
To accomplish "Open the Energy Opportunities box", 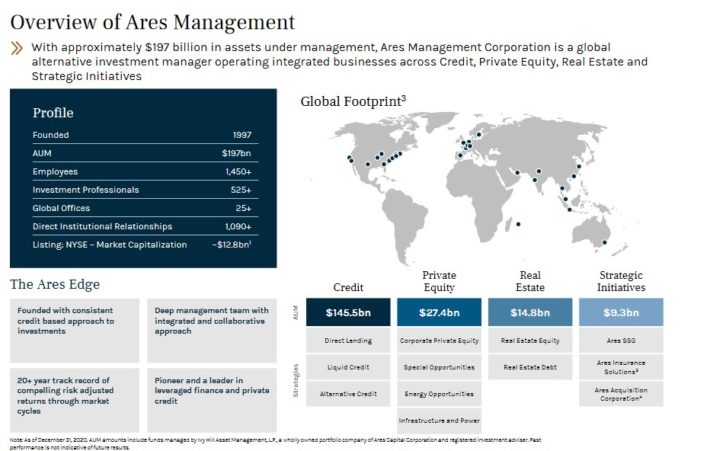I will 438,393.
